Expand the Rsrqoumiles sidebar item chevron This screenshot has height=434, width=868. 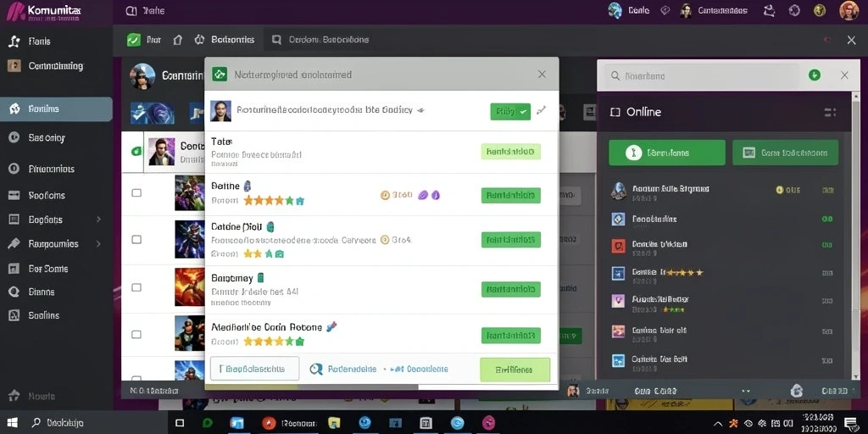[x=98, y=243]
